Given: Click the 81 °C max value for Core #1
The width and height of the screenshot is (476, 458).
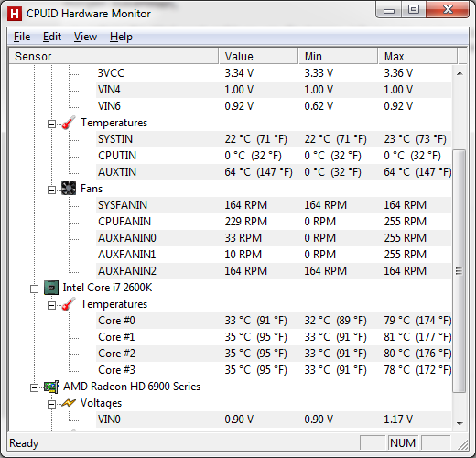Looking at the screenshot, I should pos(417,337).
